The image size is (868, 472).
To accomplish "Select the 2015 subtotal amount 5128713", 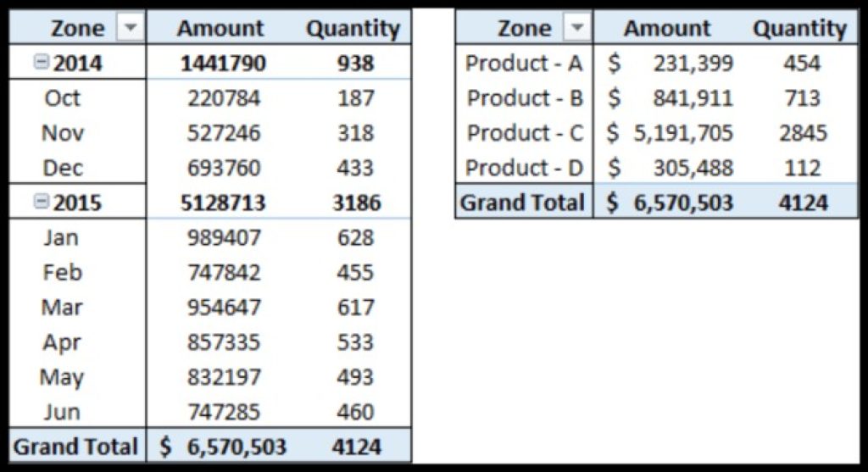I will pos(224,203).
